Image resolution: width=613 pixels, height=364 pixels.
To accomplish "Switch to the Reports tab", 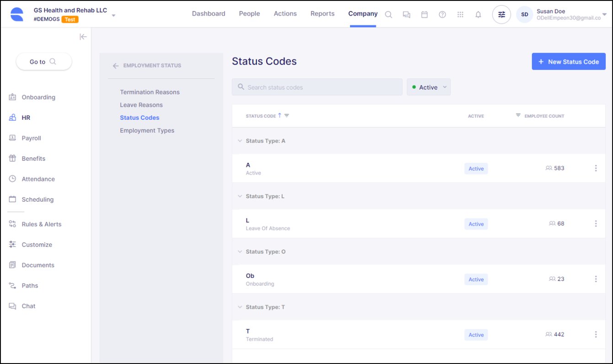I will click(322, 13).
